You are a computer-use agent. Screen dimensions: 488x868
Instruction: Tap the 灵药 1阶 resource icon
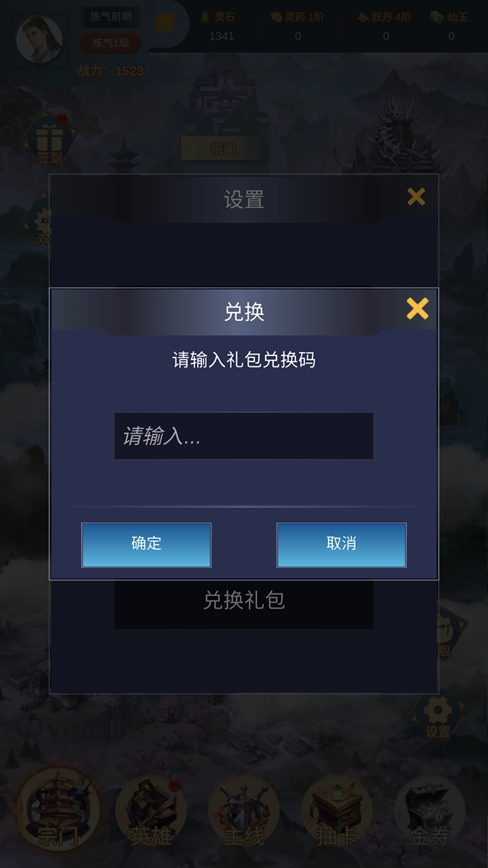[x=276, y=17]
